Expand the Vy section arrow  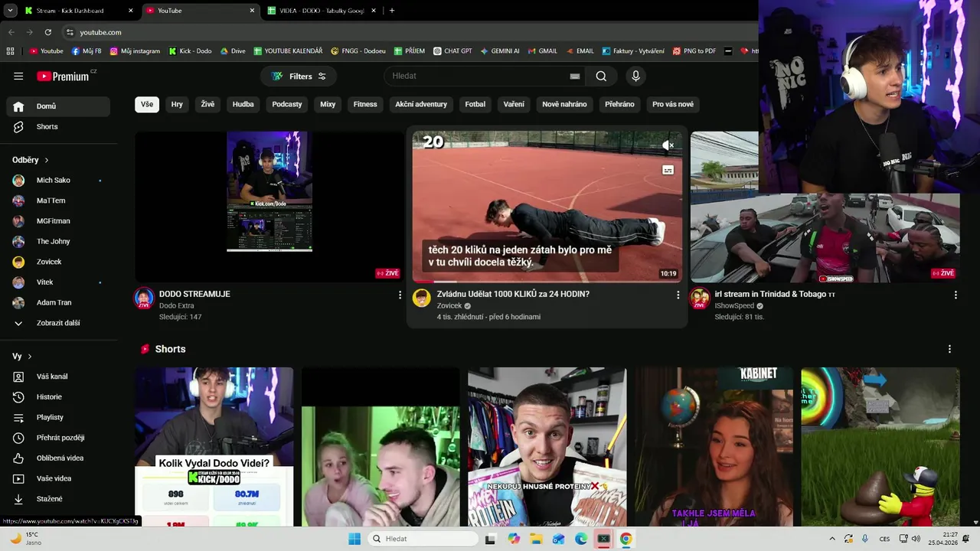coord(30,357)
